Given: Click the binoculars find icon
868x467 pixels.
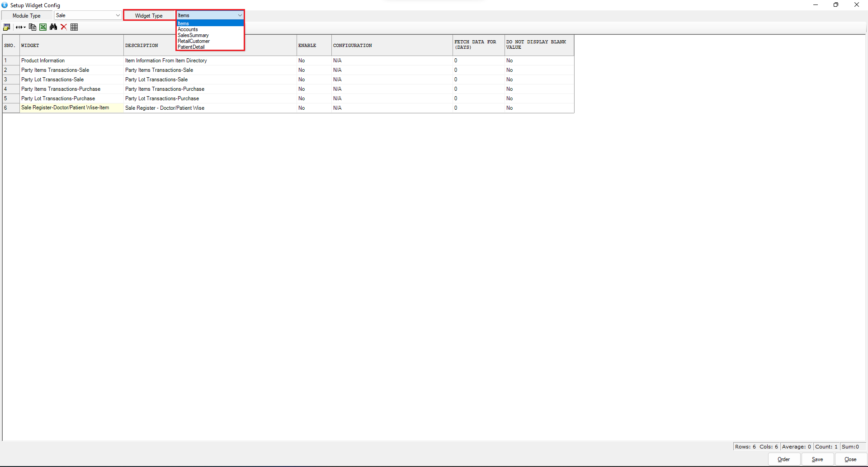Looking at the screenshot, I should tap(53, 27).
